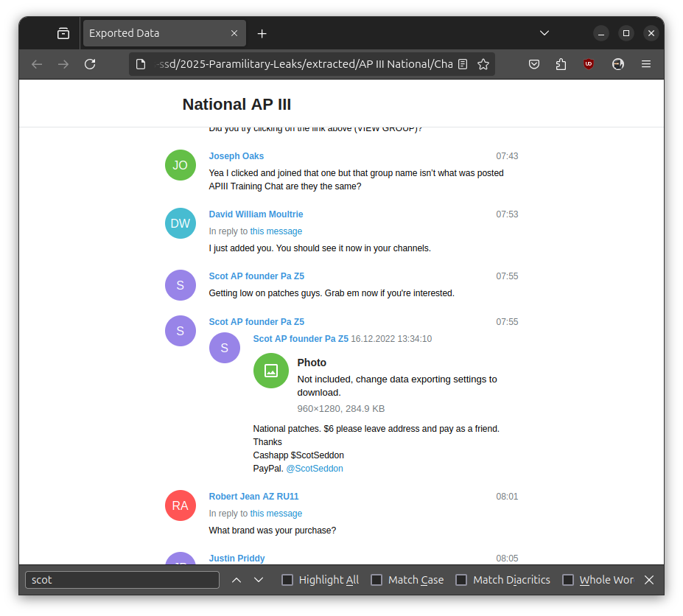Select the Exported Data tab
The image size is (683, 616).
[x=164, y=33]
